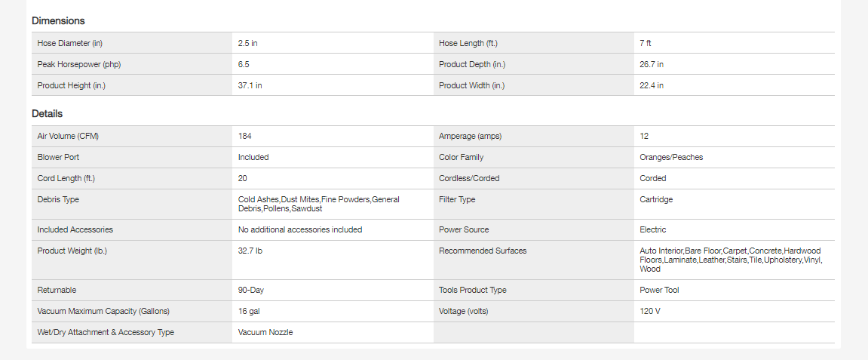The height and width of the screenshot is (360, 868).
Task: Click the Dimensions section heading
Action: (58, 21)
